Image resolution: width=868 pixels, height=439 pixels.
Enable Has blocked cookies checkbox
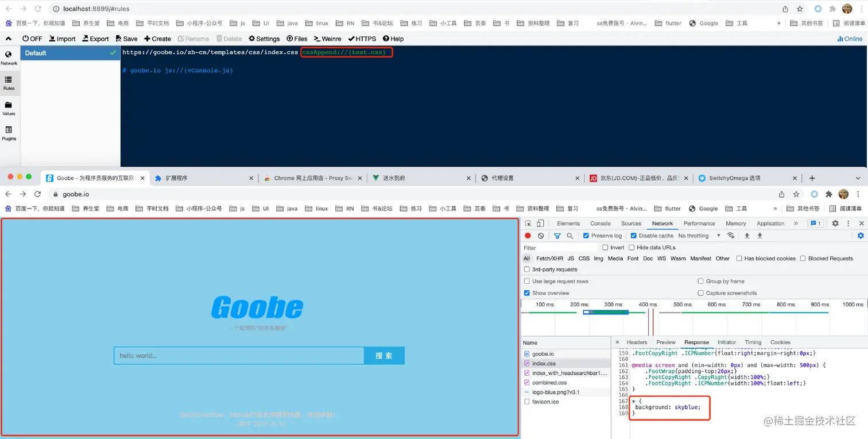click(x=739, y=259)
